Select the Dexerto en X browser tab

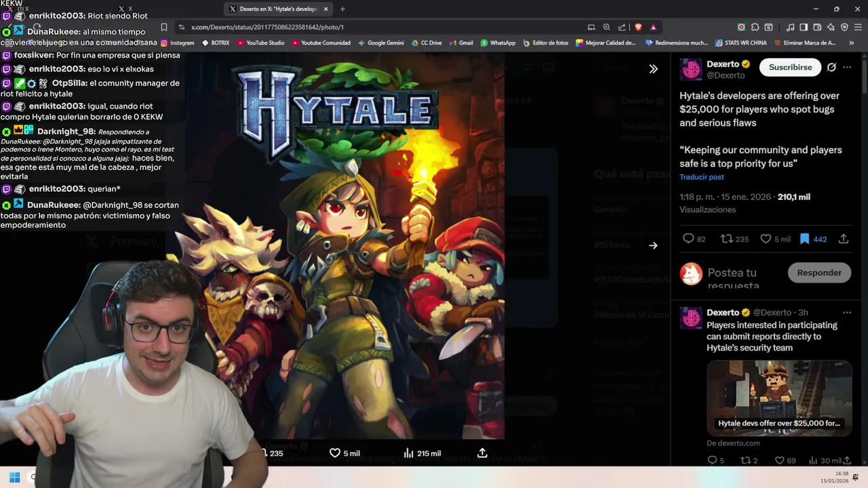[x=279, y=9]
